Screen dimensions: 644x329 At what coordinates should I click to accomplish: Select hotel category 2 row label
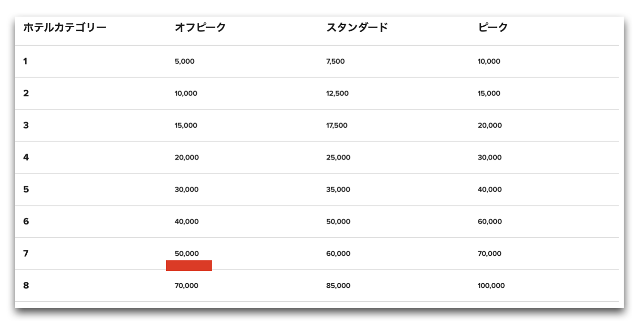[x=26, y=93]
